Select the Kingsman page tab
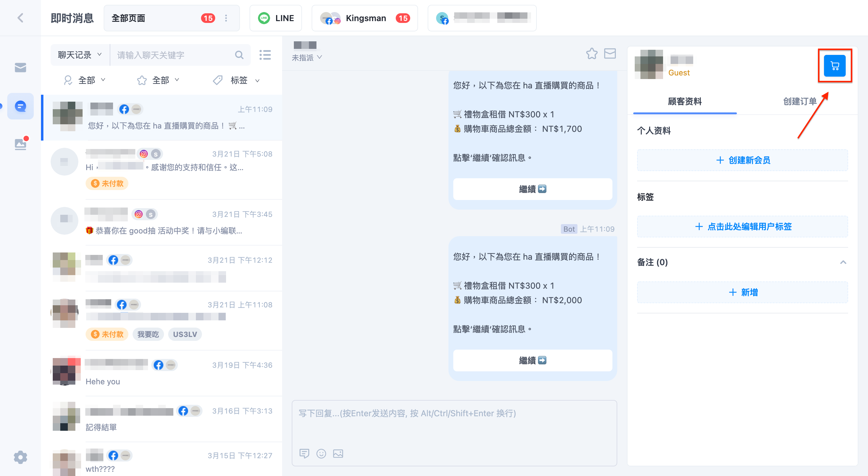 [365, 18]
